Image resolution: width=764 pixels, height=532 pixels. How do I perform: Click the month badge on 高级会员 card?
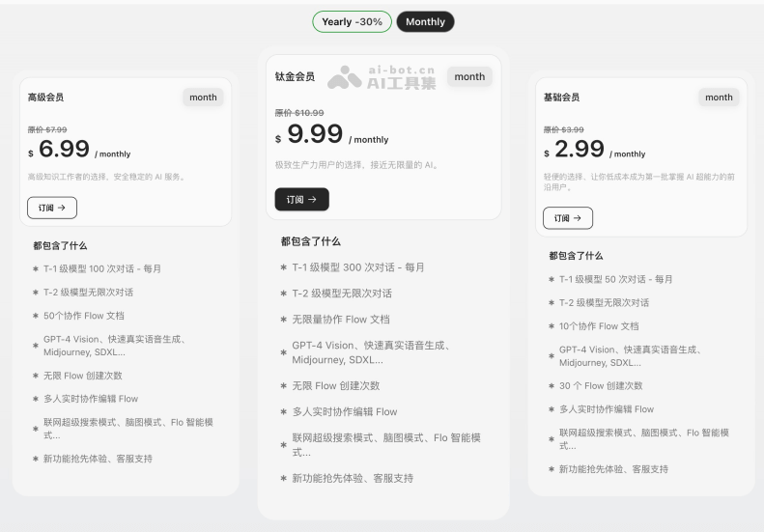click(x=203, y=98)
